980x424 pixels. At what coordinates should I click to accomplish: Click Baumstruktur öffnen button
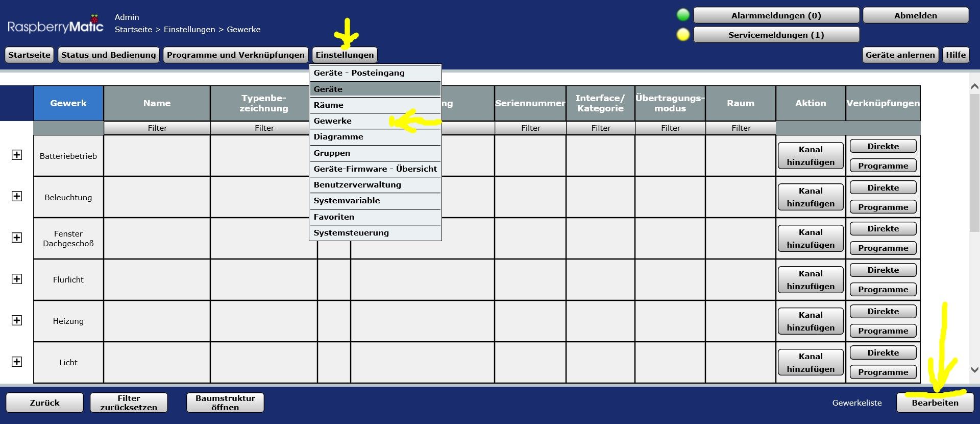tap(225, 403)
